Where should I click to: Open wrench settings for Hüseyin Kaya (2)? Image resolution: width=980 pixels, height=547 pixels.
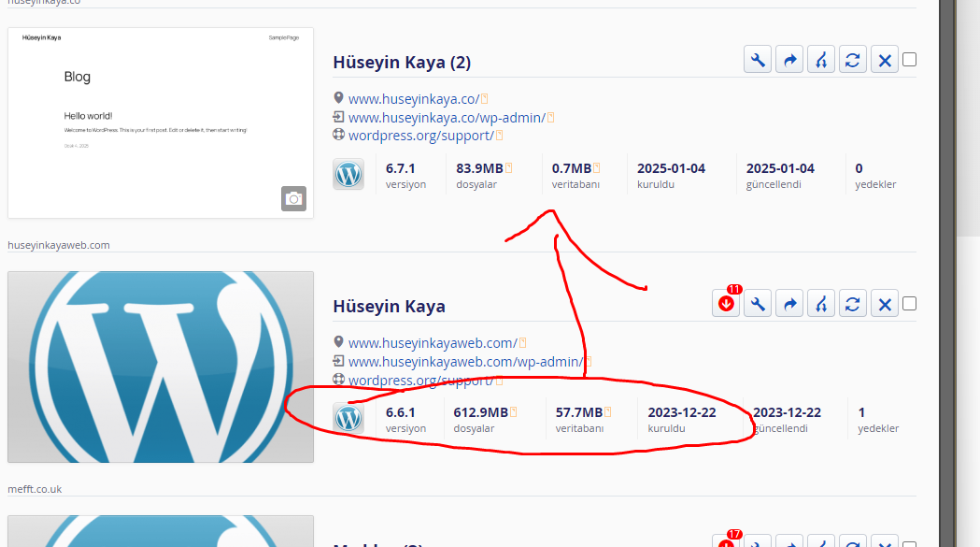758,60
